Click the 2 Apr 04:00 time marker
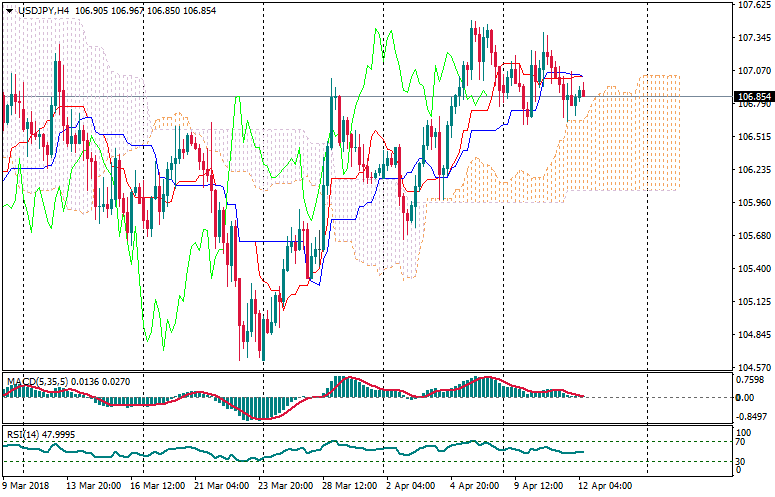The width and height of the screenshot is (775, 497). 411,486
